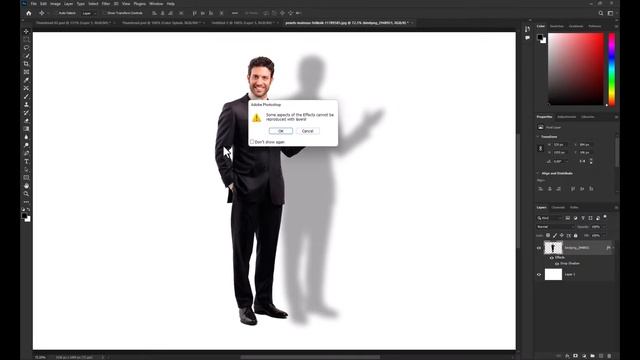Viewport: 640px width, 360px height.
Task: Open the Filter menu
Action: point(106,4)
